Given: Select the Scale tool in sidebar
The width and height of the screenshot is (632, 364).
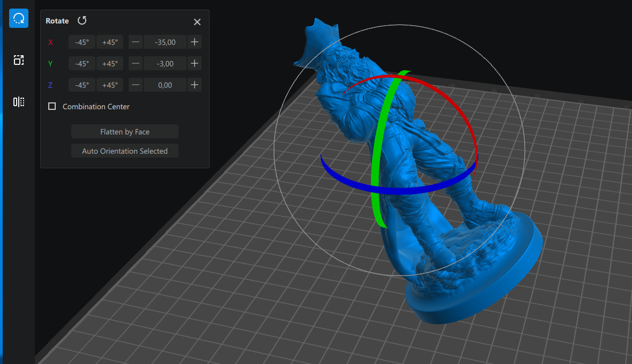Looking at the screenshot, I should click(x=19, y=60).
